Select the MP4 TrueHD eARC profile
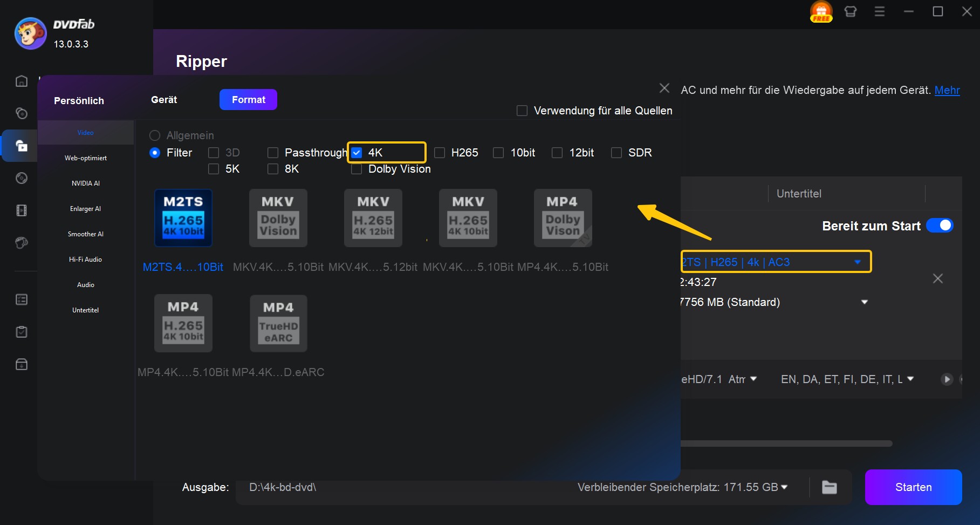Image resolution: width=980 pixels, height=525 pixels. point(278,323)
